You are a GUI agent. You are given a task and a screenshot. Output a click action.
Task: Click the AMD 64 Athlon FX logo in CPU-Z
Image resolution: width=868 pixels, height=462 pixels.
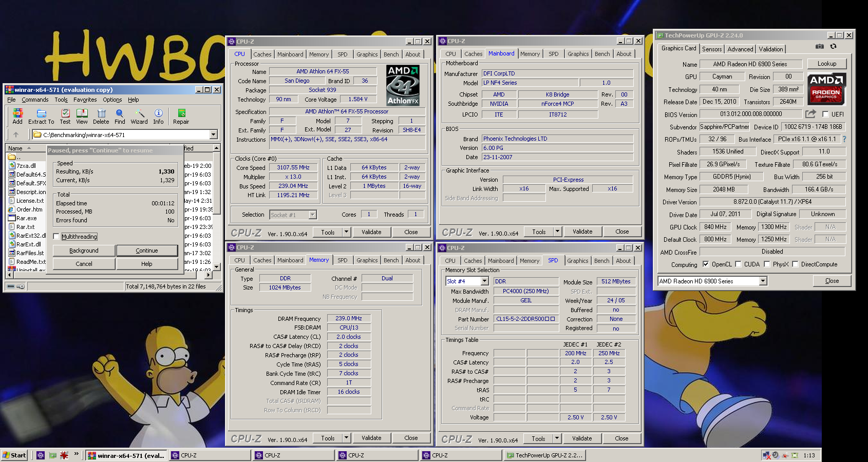403,85
